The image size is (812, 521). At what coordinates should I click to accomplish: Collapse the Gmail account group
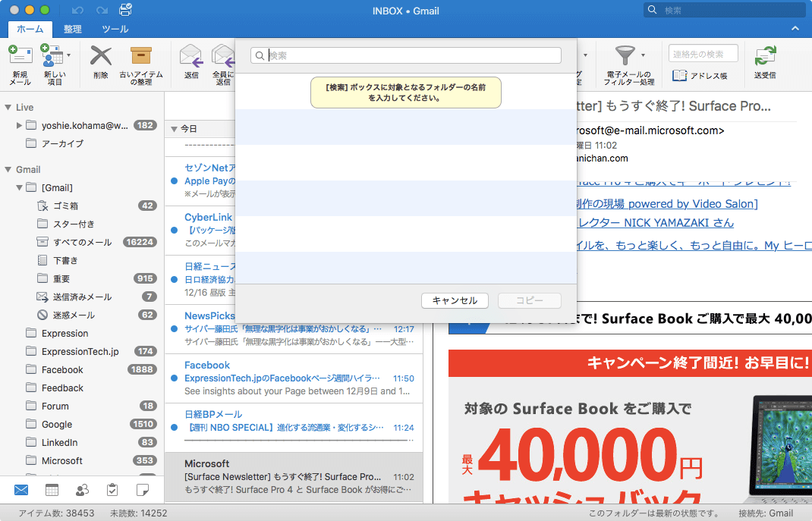8,169
